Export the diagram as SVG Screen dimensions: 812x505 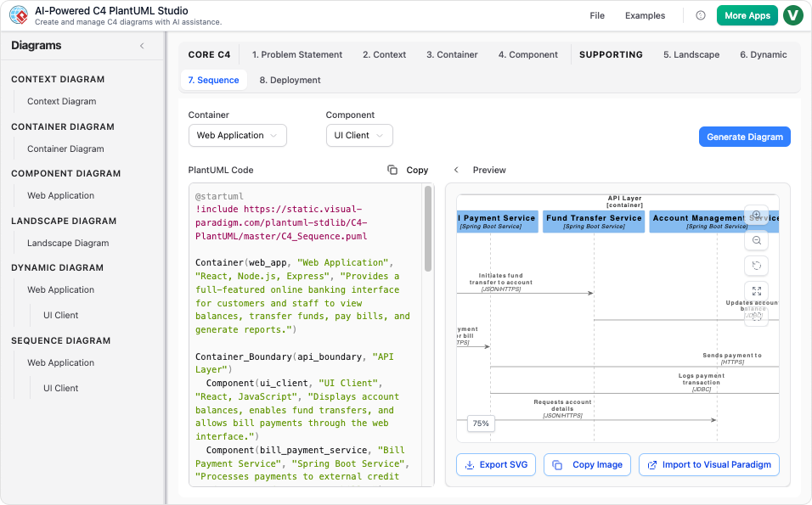point(496,464)
